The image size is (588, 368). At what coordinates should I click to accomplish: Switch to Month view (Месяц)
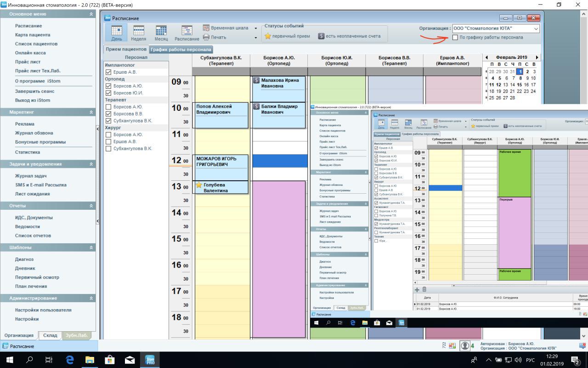tap(161, 32)
